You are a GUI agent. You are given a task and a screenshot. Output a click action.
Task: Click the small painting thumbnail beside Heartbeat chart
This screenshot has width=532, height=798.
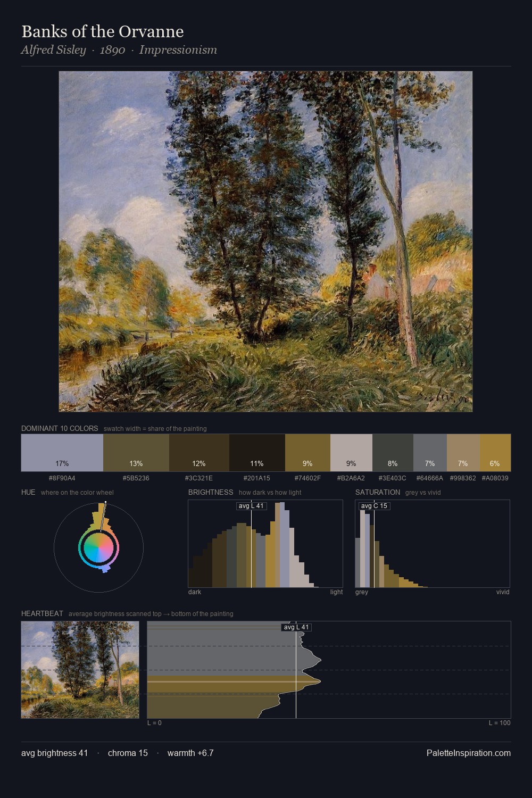80,670
